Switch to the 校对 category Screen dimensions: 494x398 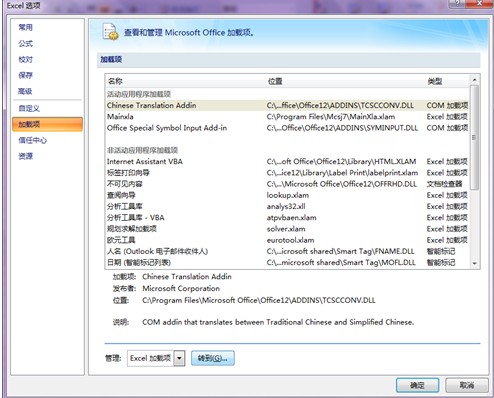(25, 59)
